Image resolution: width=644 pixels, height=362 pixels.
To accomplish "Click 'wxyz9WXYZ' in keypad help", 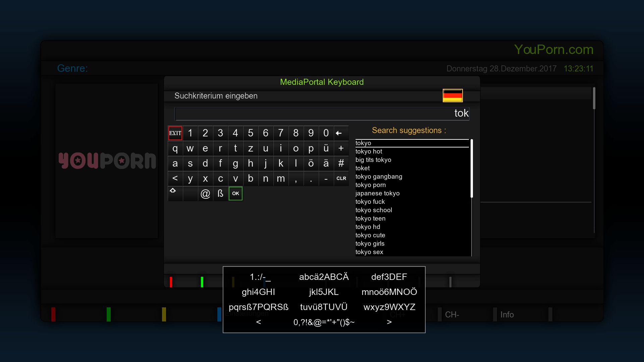I will 389,307.
